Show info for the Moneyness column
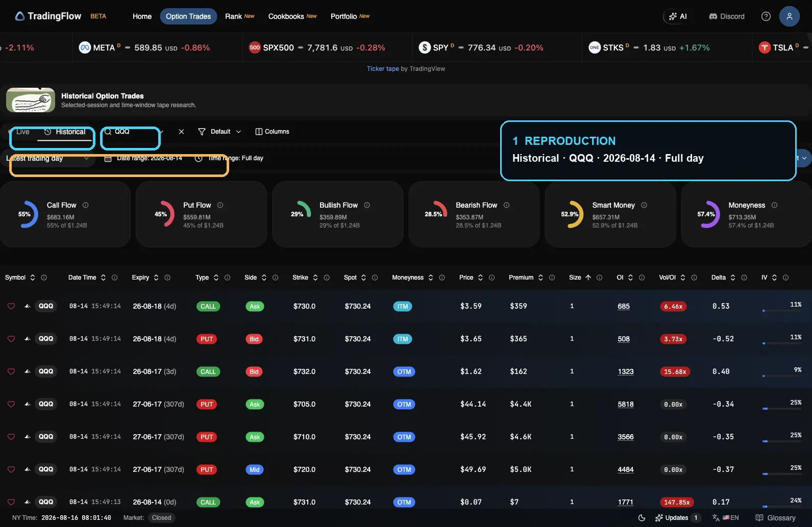 tap(442, 278)
